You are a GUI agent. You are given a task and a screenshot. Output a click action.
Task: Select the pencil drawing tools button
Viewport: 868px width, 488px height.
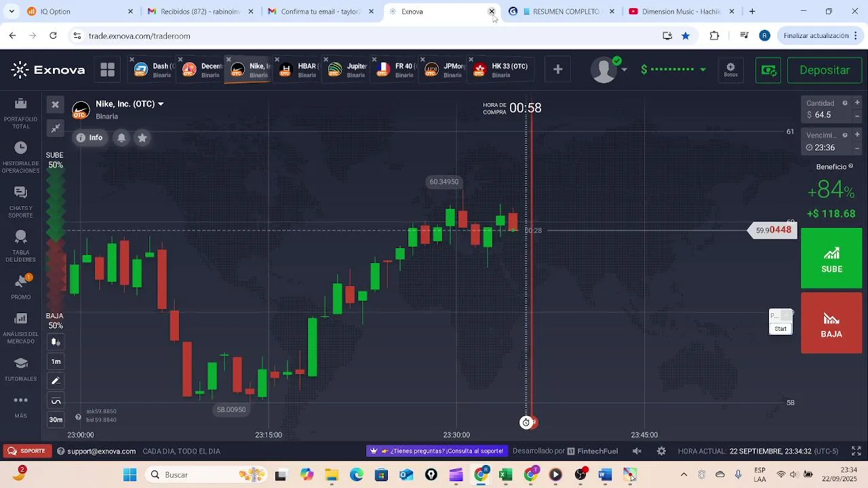pos(56,381)
